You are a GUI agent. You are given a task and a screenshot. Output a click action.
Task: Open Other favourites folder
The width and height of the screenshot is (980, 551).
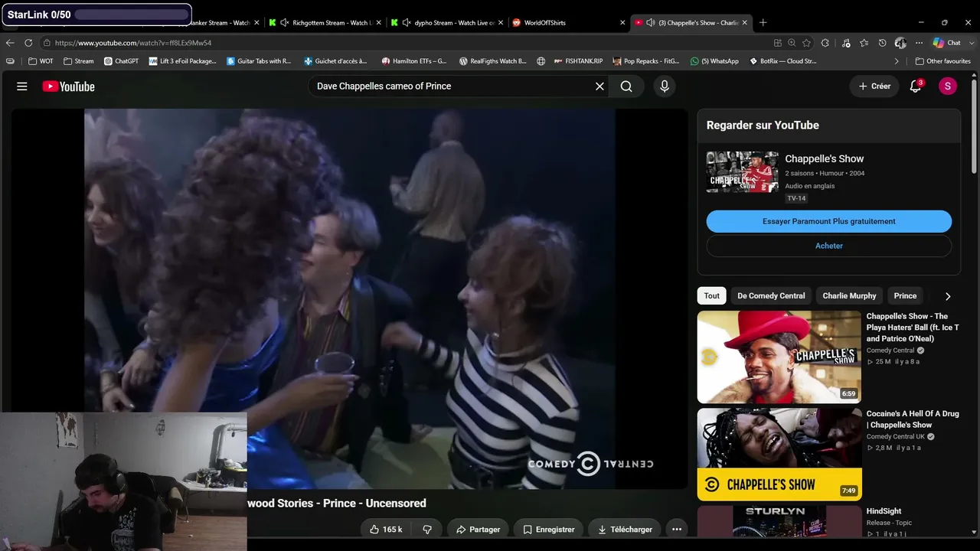point(943,61)
